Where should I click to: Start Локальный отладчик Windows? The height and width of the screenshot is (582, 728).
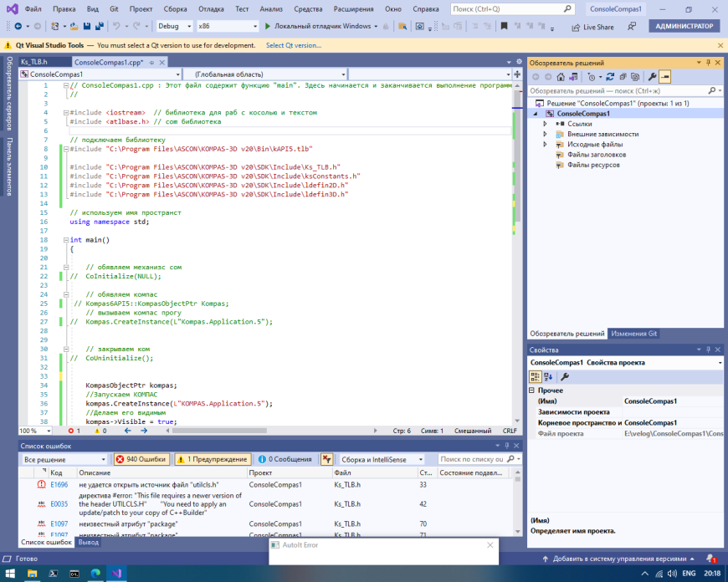tap(320, 27)
